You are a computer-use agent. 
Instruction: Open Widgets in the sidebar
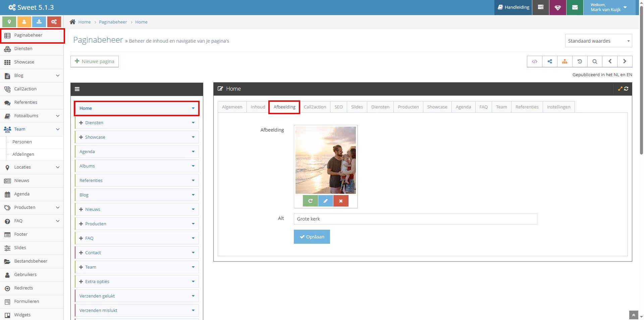pos(32,315)
